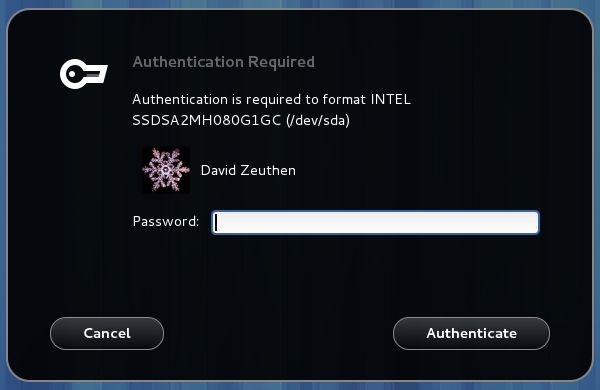Click the Cancel button
The image size is (600, 390).
point(107,333)
